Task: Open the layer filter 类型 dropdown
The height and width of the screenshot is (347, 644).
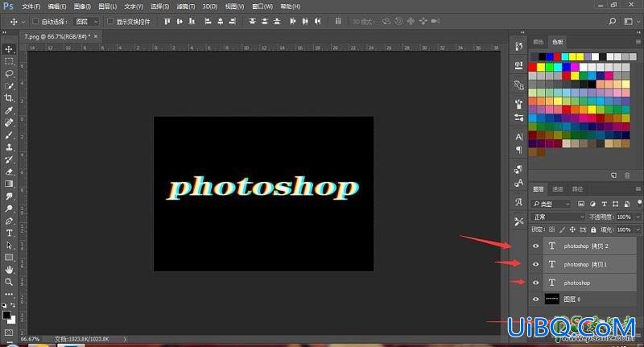Action: point(551,204)
